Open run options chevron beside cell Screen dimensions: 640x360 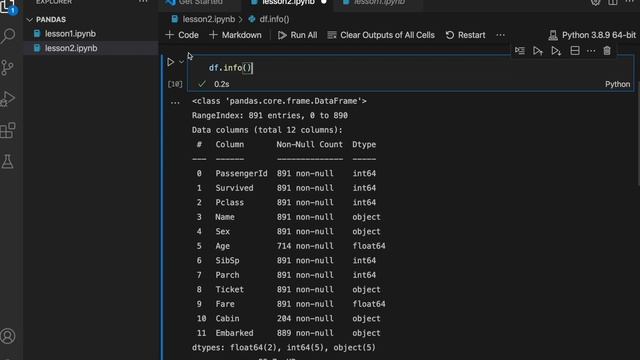[x=182, y=62]
